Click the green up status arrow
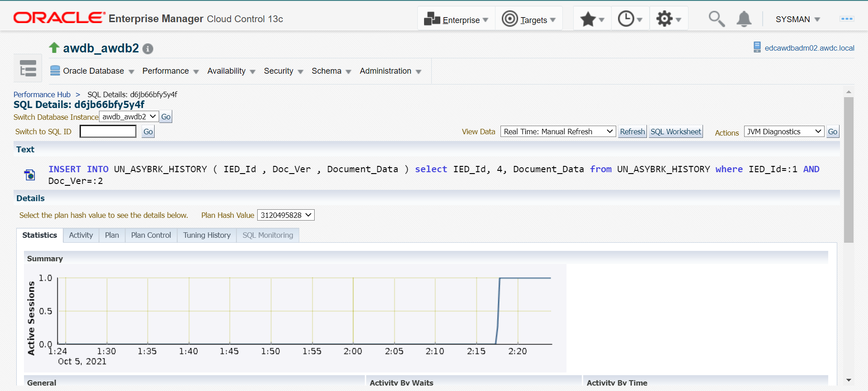Viewport: 868px width, 391px height. pyautogui.click(x=54, y=47)
